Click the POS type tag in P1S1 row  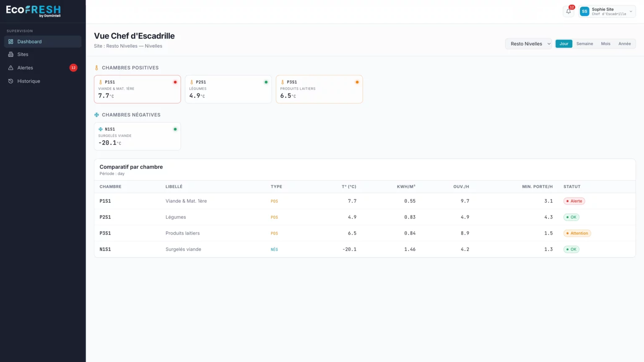pyautogui.click(x=274, y=201)
